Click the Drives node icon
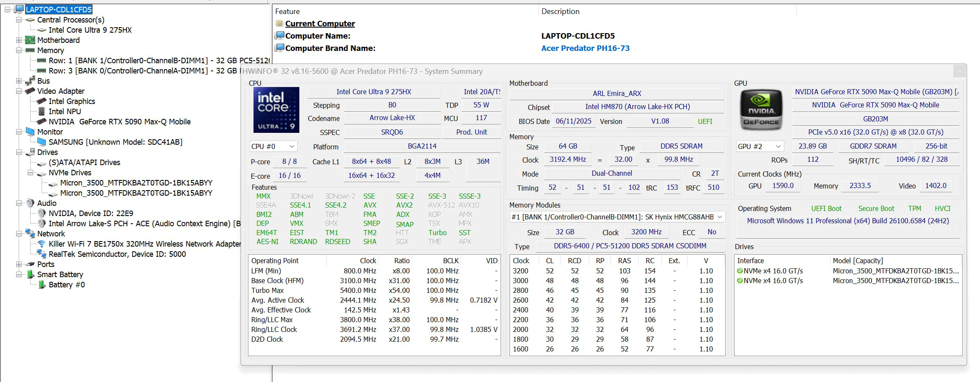 pyautogui.click(x=30, y=152)
